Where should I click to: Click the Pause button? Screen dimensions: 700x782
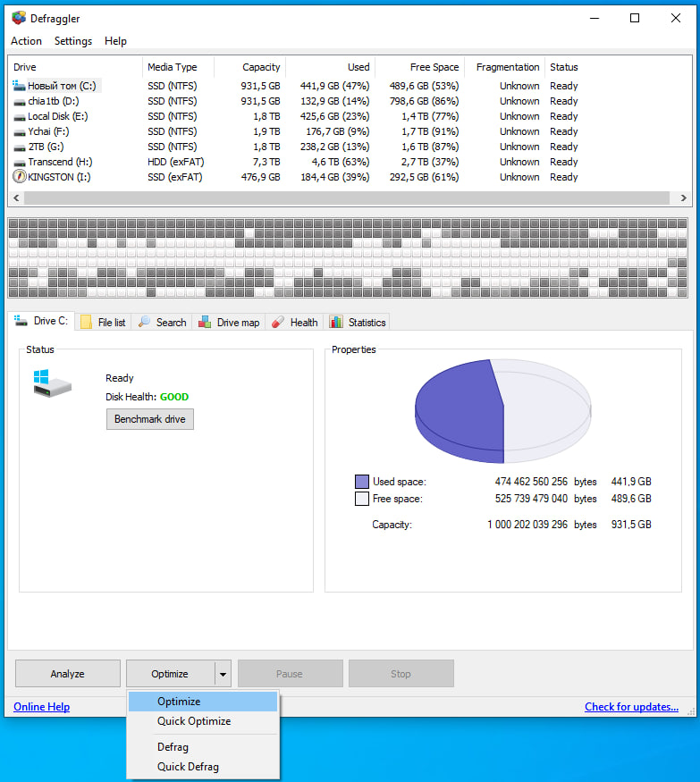click(x=290, y=674)
